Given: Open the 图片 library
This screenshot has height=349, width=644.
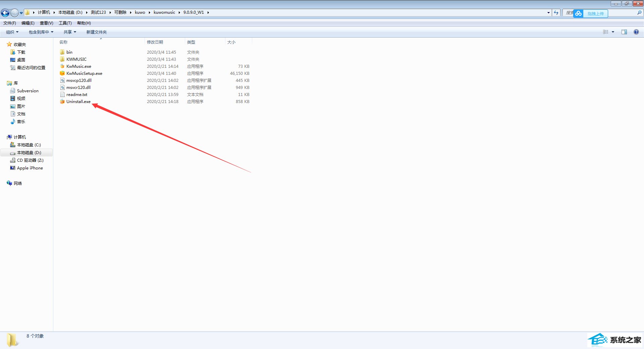Looking at the screenshot, I should tap(21, 106).
